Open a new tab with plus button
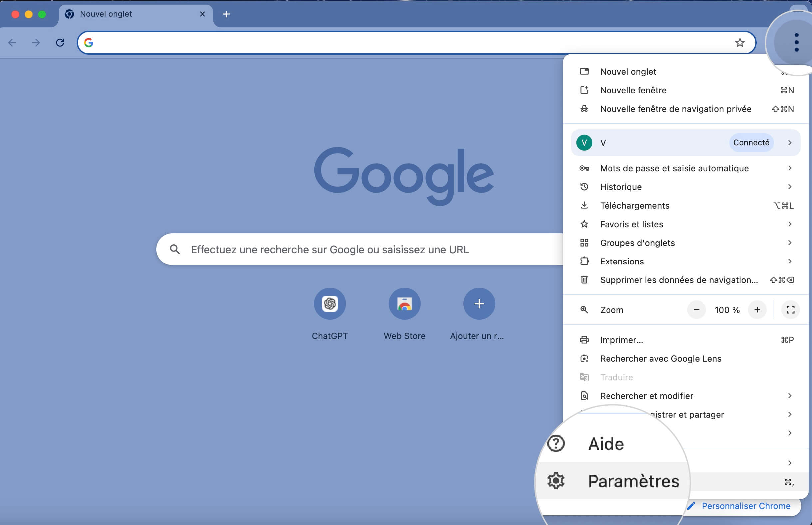 click(226, 14)
